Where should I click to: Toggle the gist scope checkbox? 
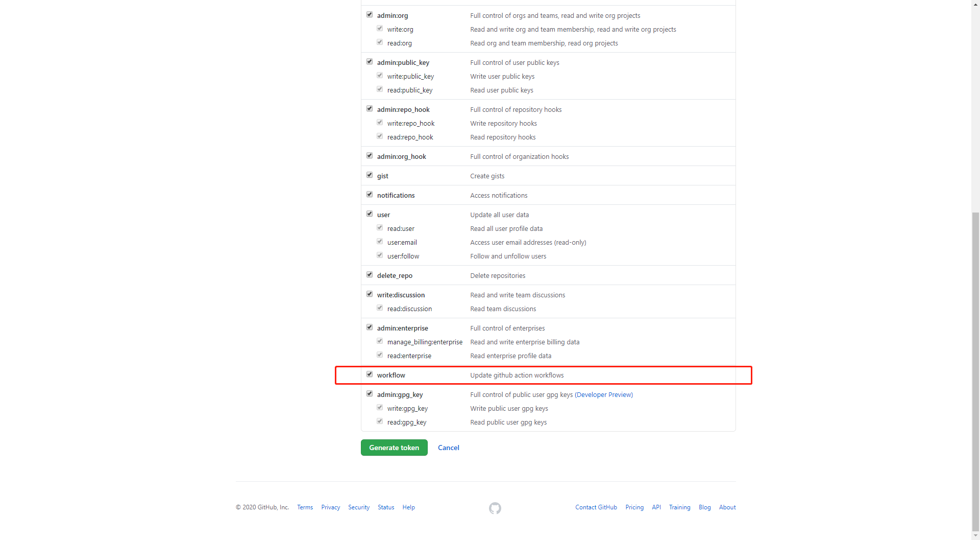tap(370, 175)
